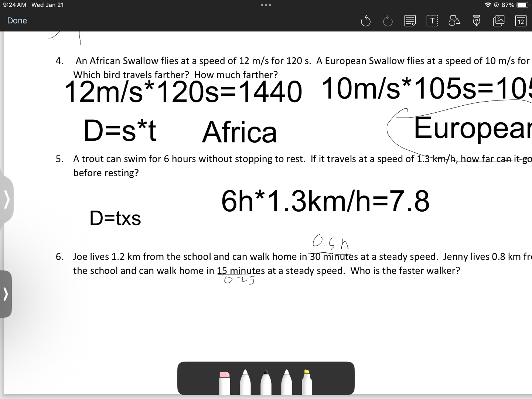Open the note tool in toolbar

point(410,21)
